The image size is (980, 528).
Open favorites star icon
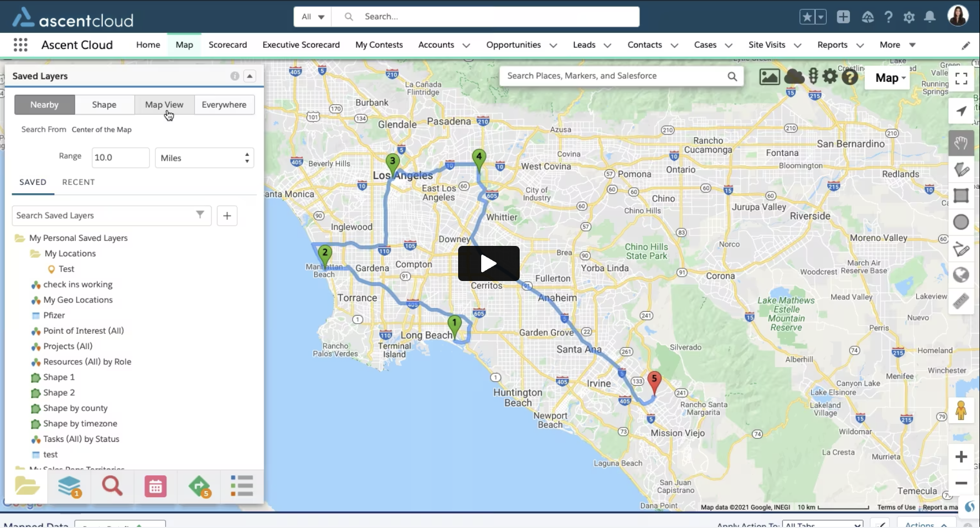pos(807,17)
